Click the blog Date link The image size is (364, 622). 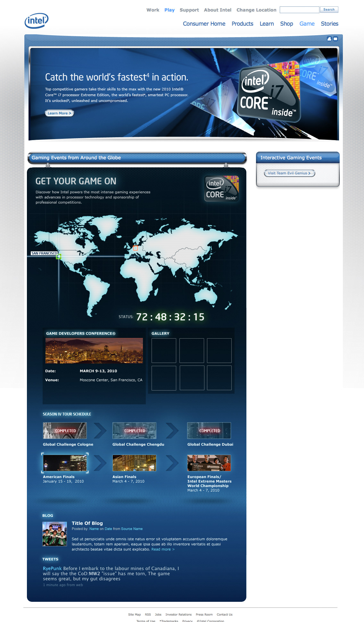(108, 529)
